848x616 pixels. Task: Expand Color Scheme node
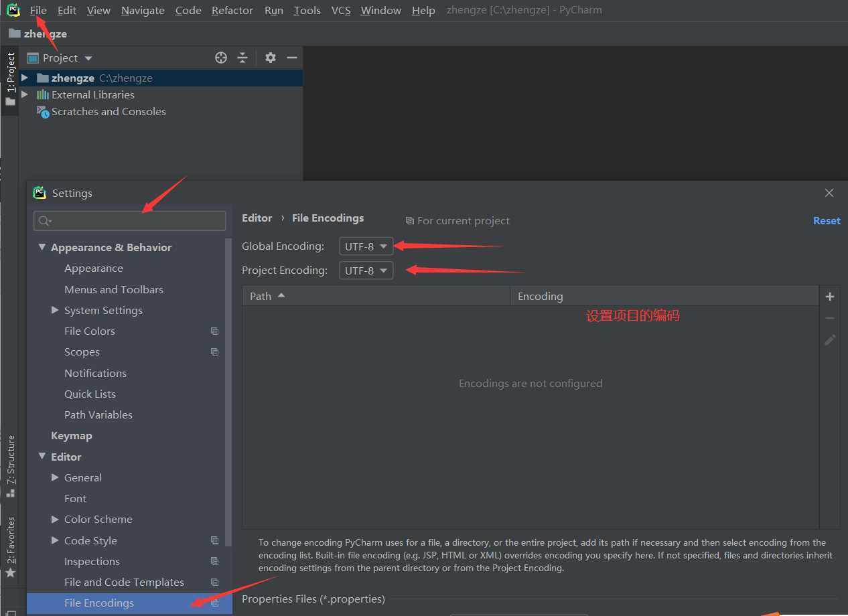pyautogui.click(x=56, y=520)
